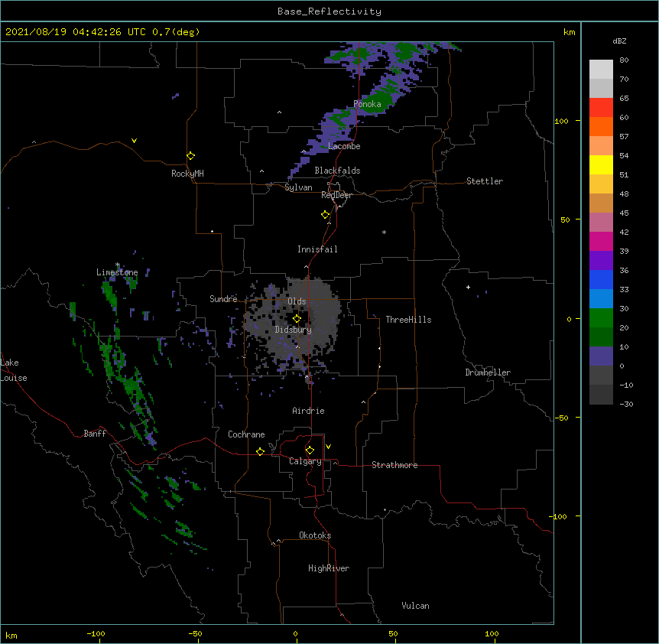Click the white asterisk marker east of Innisfail
Screen dimensions: 659x644
point(384,232)
